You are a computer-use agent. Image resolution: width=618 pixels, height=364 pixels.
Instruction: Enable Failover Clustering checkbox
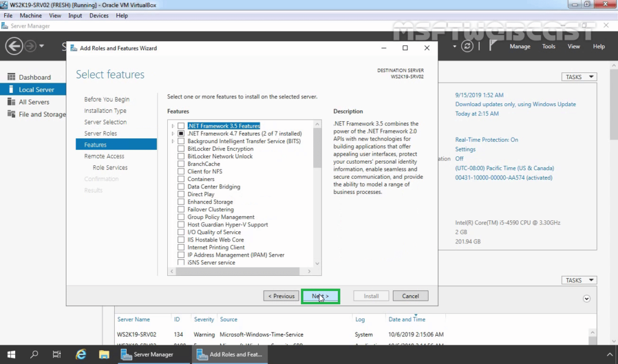pyautogui.click(x=181, y=209)
